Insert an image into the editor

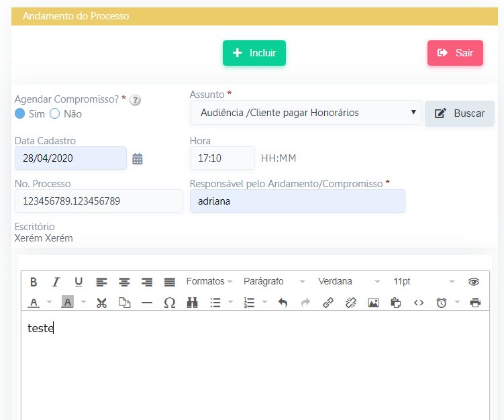click(x=373, y=303)
